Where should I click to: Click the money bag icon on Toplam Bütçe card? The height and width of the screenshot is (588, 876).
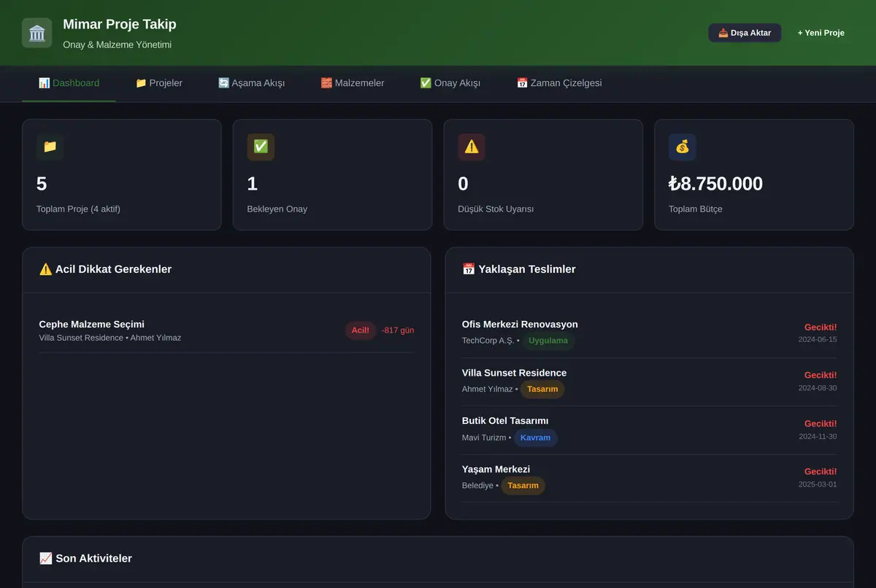pos(682,147)
